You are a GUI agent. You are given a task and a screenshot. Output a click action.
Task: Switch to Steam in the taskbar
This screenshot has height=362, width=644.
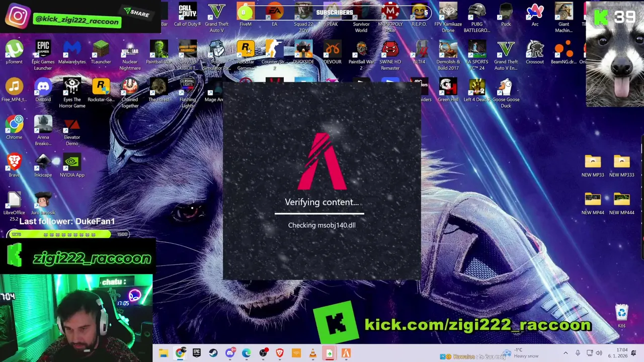click(x=213, y=353)
